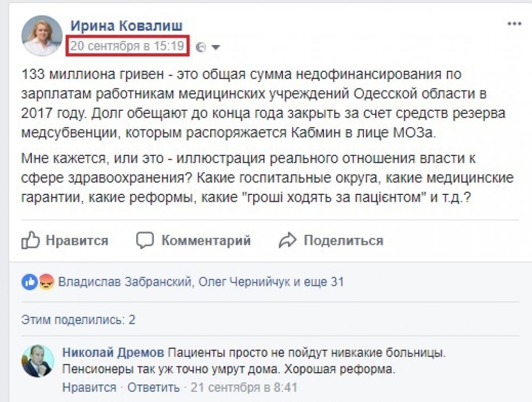Click the blue like reaction icon
Image resolution: width=532 pixels, height=402 pixels.
(x=29, y=282)
